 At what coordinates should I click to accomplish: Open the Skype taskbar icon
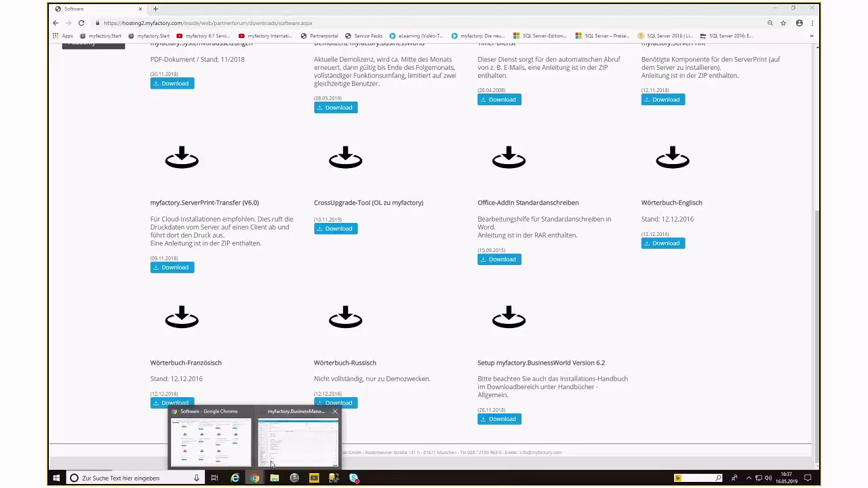coord(353,478)
